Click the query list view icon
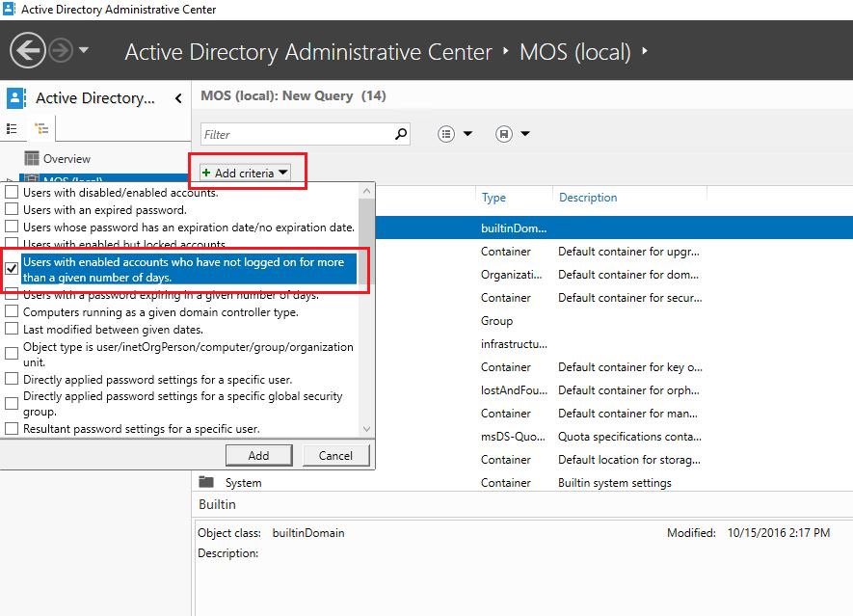 pos(446,134)
